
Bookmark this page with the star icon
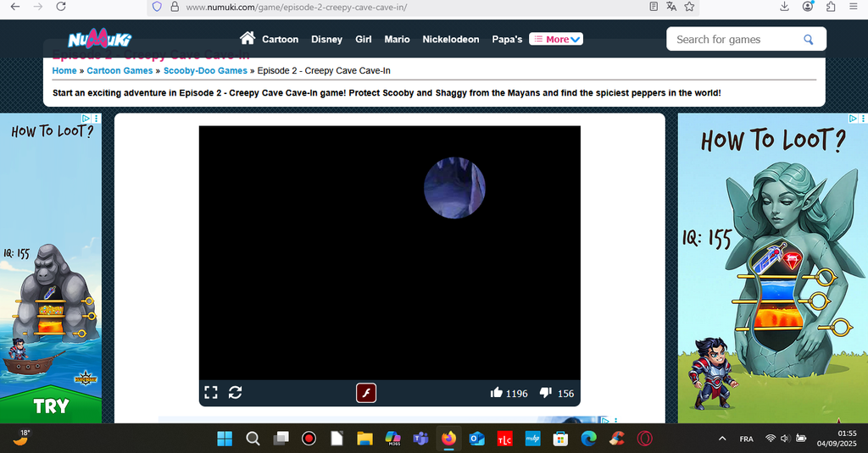(690, 7)
